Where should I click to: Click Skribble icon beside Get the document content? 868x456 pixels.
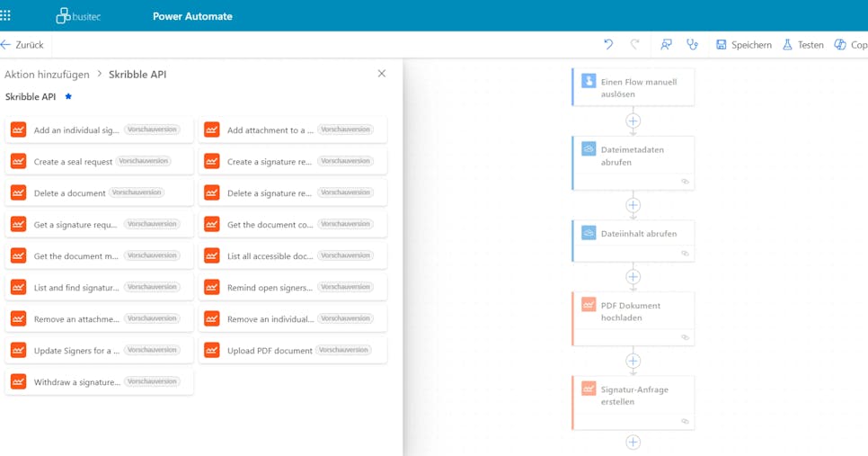pyautogui.click(x=212, y=224)
